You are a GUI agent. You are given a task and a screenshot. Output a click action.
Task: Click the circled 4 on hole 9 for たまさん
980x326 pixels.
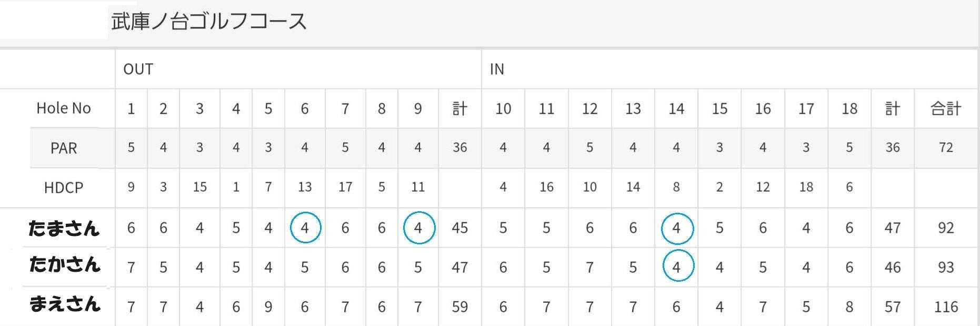[418, 228]
